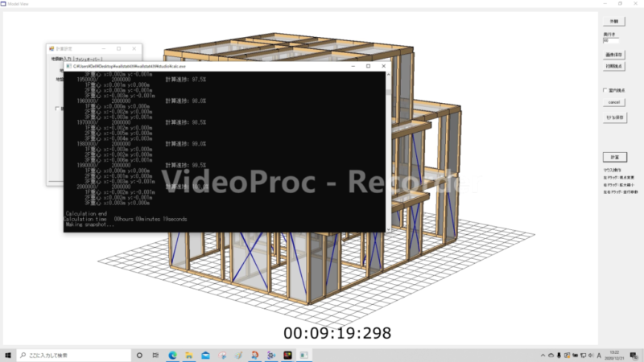Click the 'Making snapshot...' console line
This screenshot has width=644, height=362.
(89, 224)
